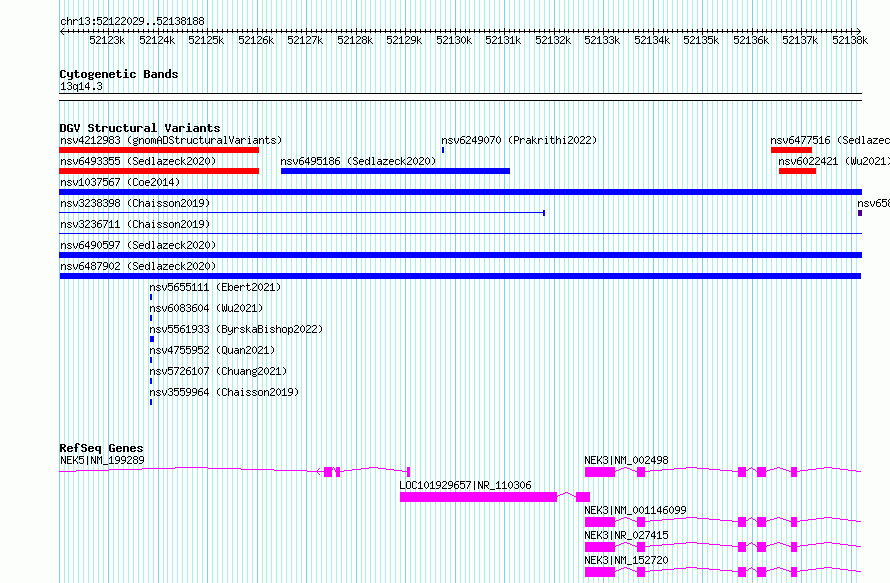890x583 pixels.
Task: Open the NEK3|NM_152720 transcript label
Action: [627, 560]
